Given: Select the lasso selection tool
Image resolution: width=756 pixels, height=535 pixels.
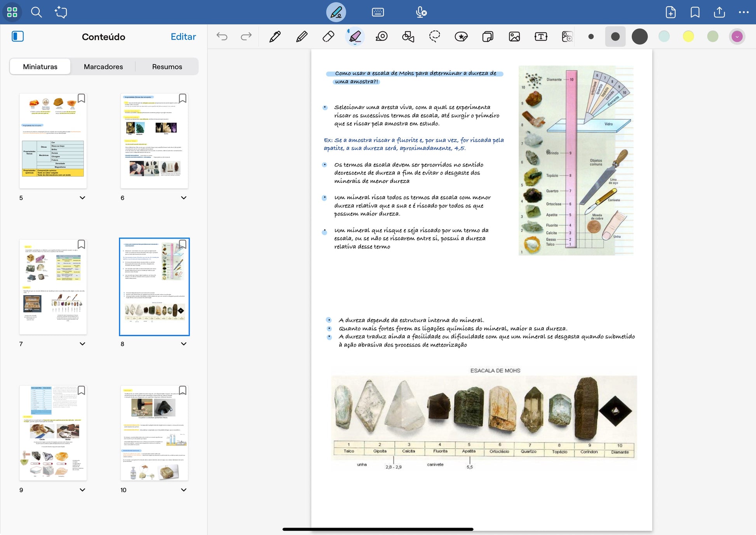Looking at the screenshot, I should pos(434,36).
